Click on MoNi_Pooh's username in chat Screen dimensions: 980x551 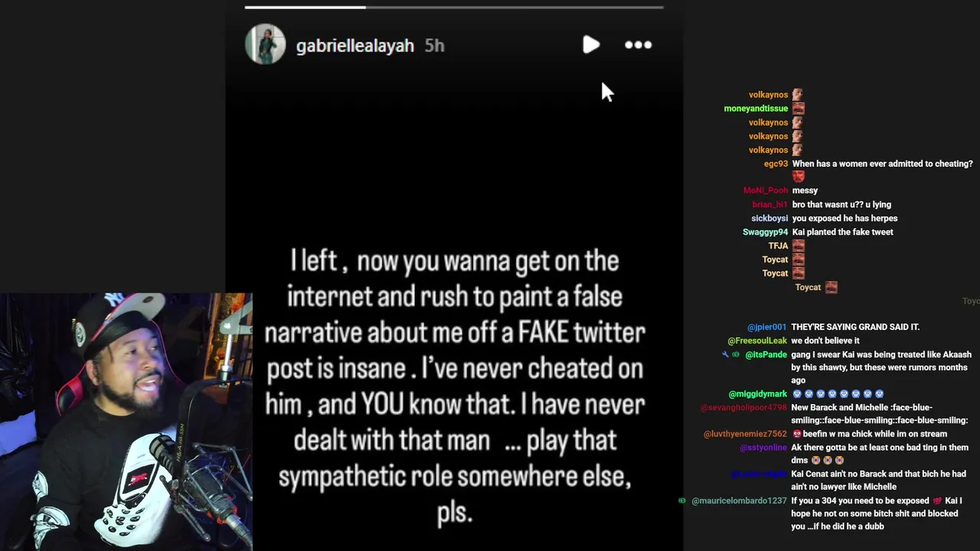point(766,191)
